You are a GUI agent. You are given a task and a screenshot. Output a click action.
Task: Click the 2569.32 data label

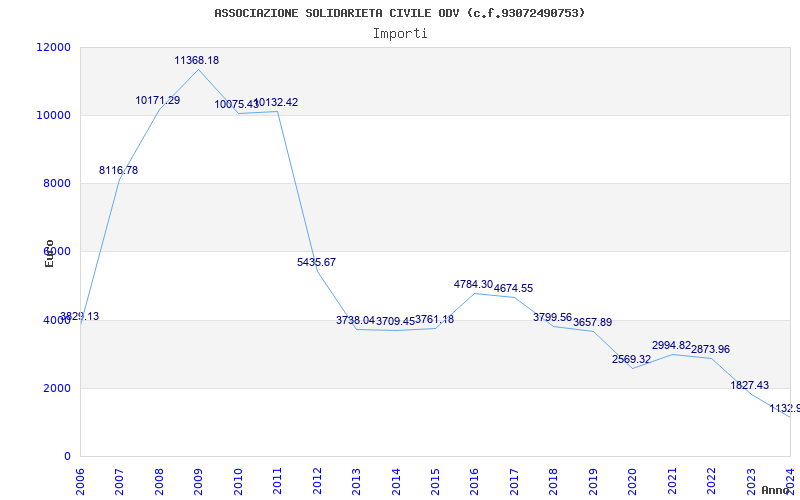[x=632, y=359]
